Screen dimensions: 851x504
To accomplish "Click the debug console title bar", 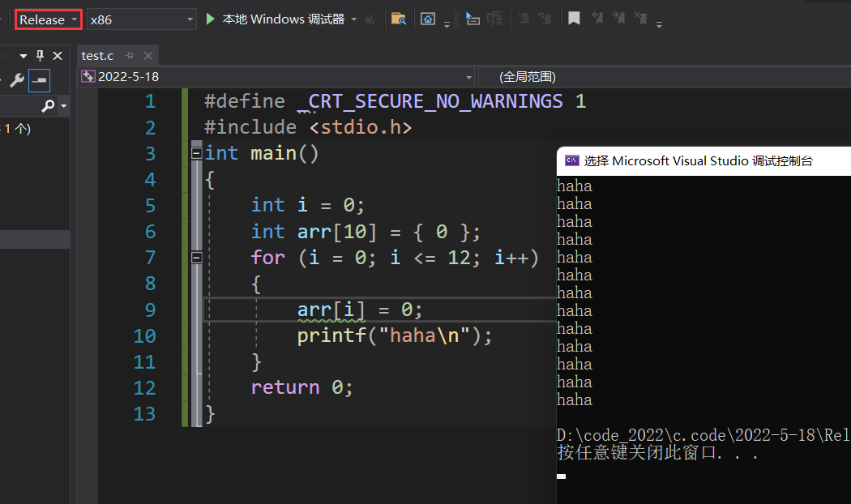I will [703, 160].
